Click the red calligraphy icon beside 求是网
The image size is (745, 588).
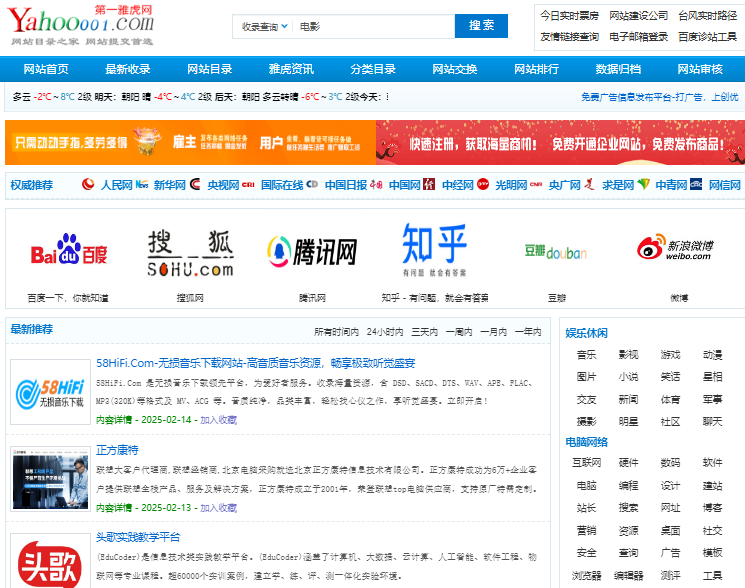click(x=589, y=184)
